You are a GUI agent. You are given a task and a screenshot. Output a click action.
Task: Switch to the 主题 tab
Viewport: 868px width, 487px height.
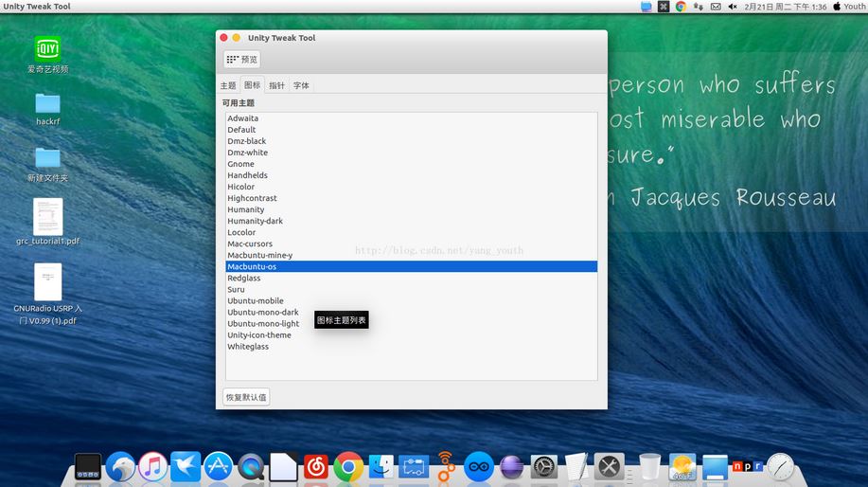(x=228, y=85)
